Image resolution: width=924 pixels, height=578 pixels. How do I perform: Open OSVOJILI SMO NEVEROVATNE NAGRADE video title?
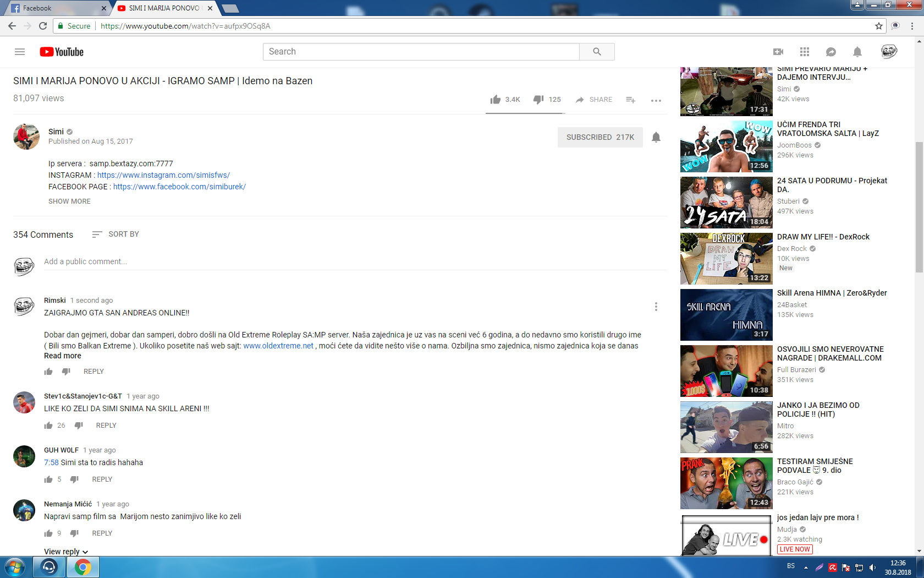click(831, 353)
